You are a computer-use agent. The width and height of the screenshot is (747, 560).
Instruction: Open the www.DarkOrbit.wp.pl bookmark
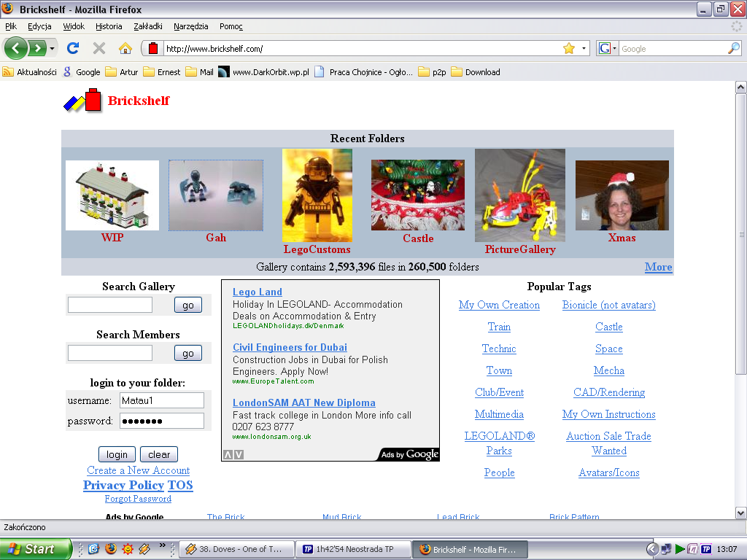[x=263, y=72]
